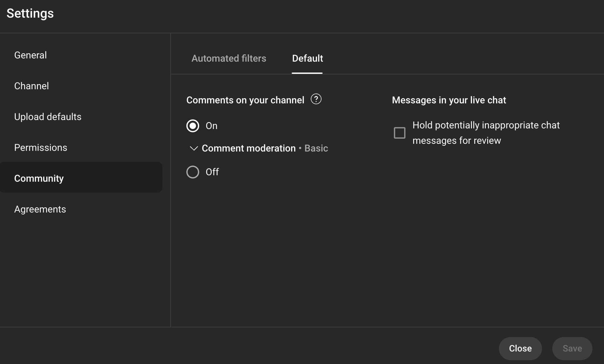
Task: Click the Basic moderation level text
Action: pos(316,148)
